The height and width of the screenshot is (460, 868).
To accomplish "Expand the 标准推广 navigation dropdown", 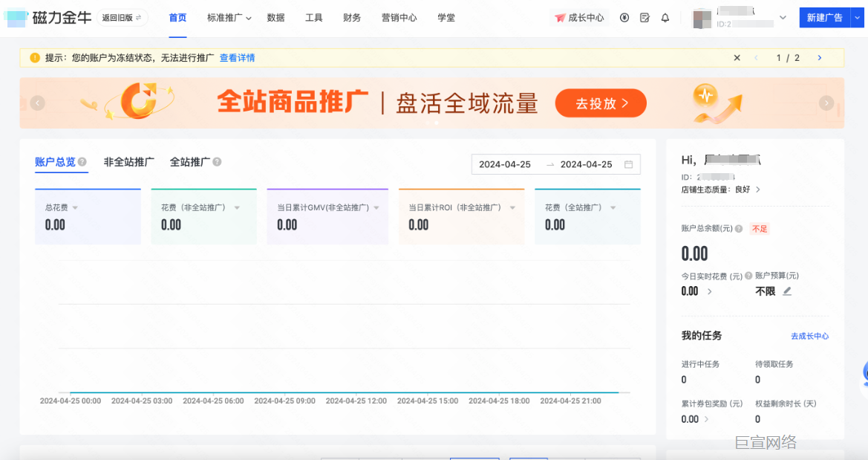I will click(229, 17).
